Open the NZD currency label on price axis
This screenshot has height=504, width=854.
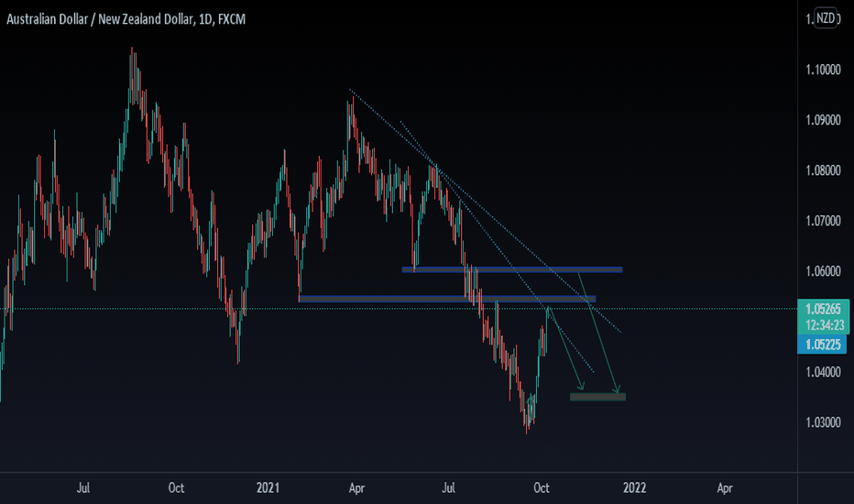click(x=825, y=18)
